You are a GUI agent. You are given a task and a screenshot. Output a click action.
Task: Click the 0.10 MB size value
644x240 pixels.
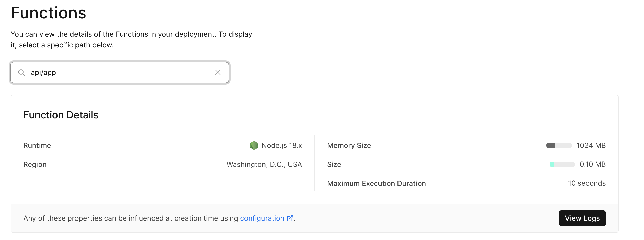coord(593,164)
